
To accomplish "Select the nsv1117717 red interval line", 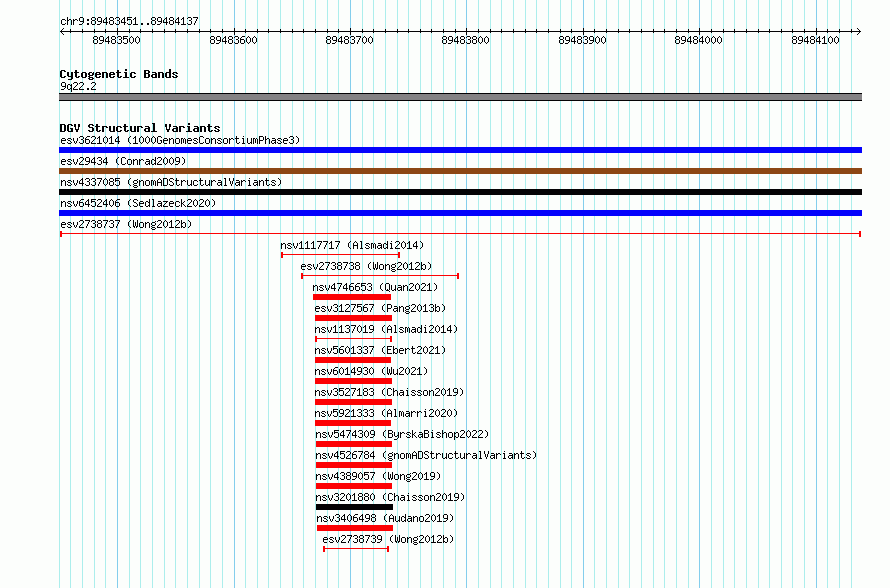I will coord(341,255).
